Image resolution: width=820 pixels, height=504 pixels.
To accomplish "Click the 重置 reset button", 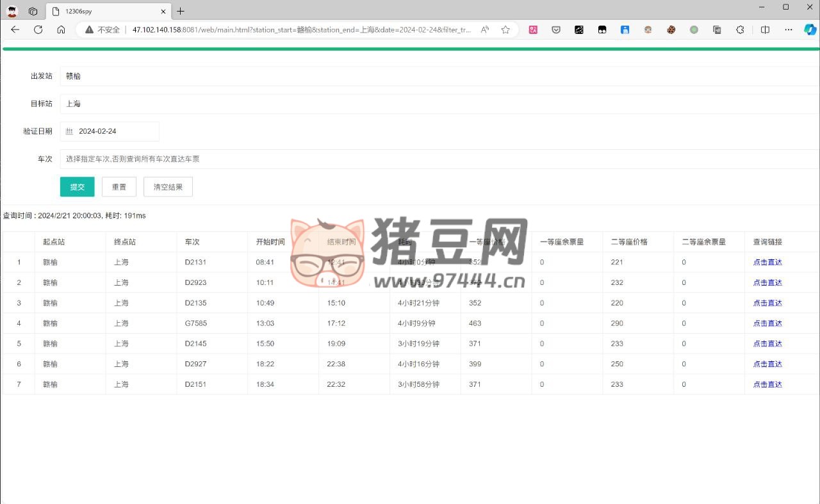I will (x=119, y=187).
